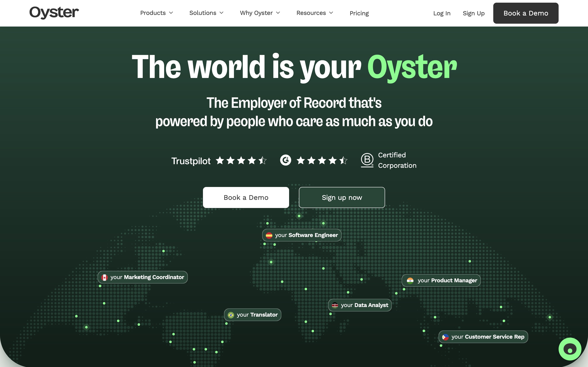Click the B Corp logo icon

(367, 160)
